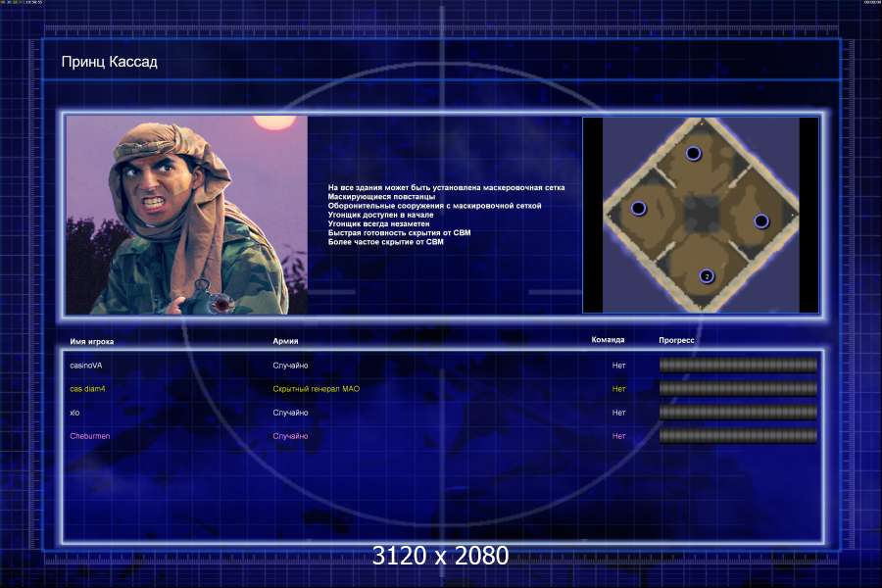Click the 'Принц Кассад' title text
This screenshot has height=588, width=882.
click(109, 62)
